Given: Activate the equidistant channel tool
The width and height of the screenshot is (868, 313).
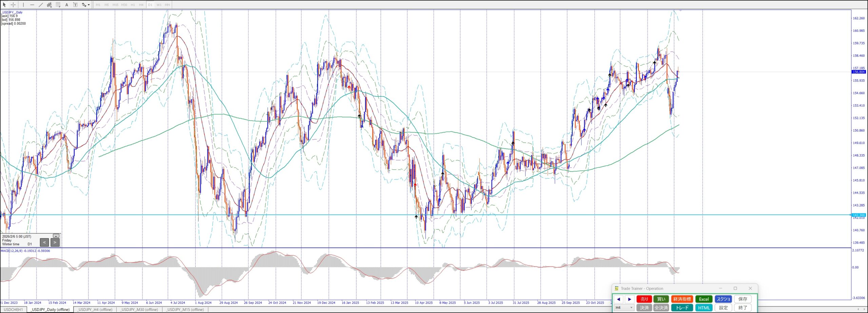Looking at the screenshot, I should point(50,5).
